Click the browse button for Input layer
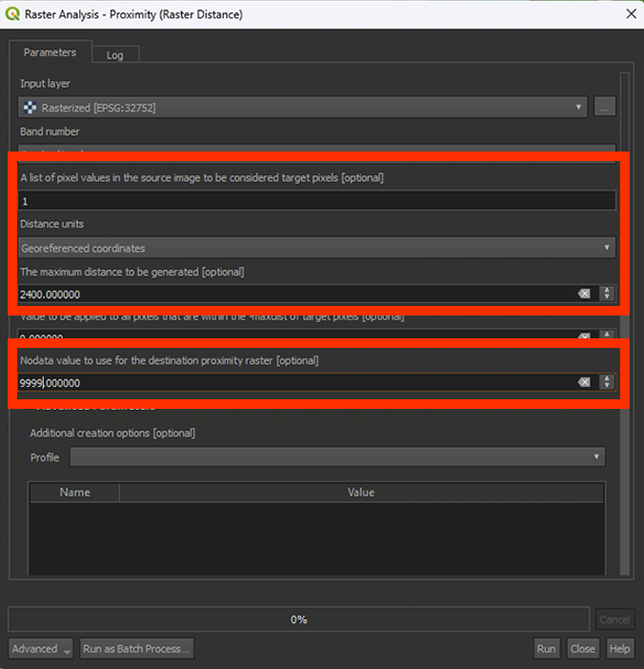 pyautogui.click(x=604, y=108)
